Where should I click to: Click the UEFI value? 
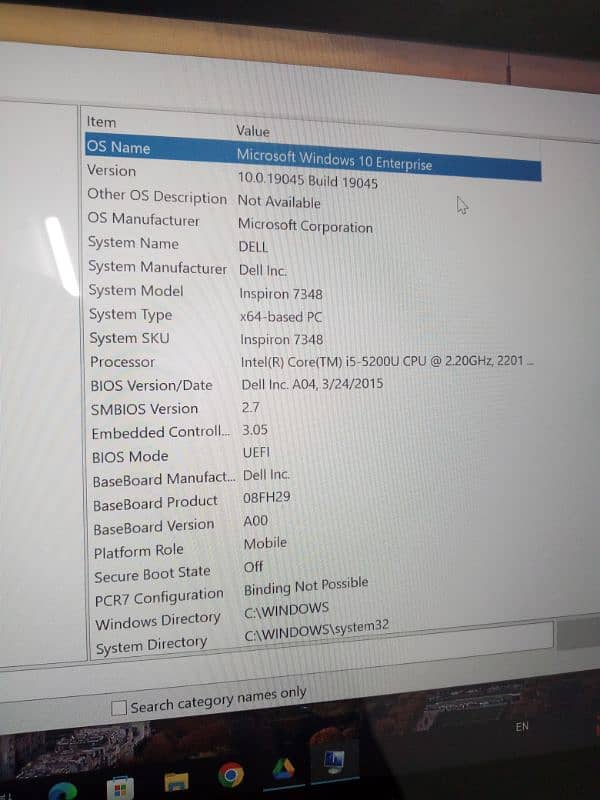pos(256,452)
